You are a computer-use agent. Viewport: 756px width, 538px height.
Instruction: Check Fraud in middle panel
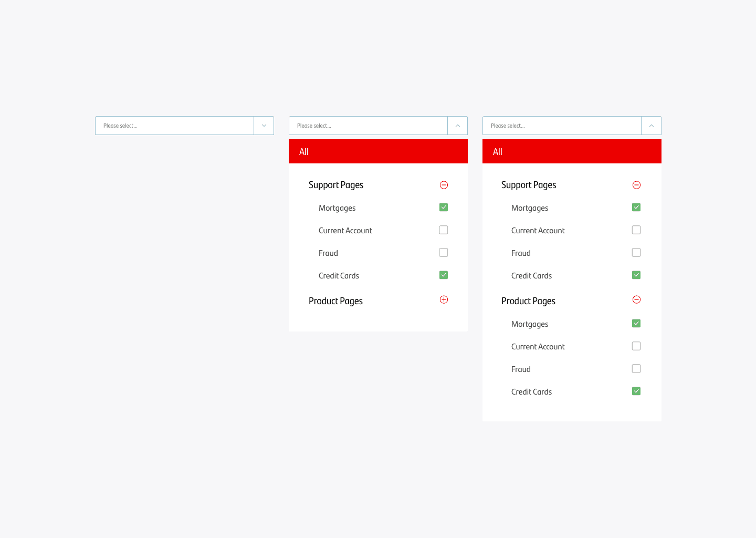point(444,252)
